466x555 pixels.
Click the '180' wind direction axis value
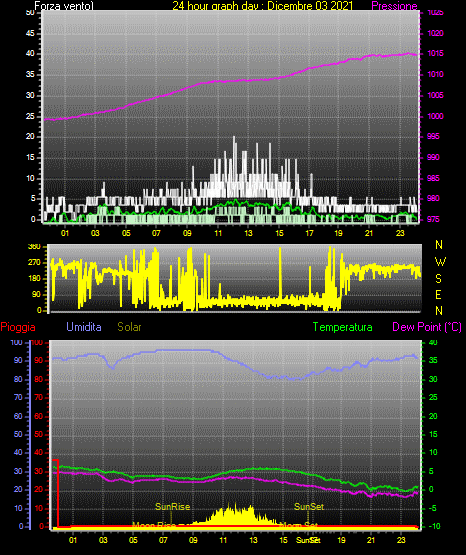pyautogui.click(x=34, y=279)
